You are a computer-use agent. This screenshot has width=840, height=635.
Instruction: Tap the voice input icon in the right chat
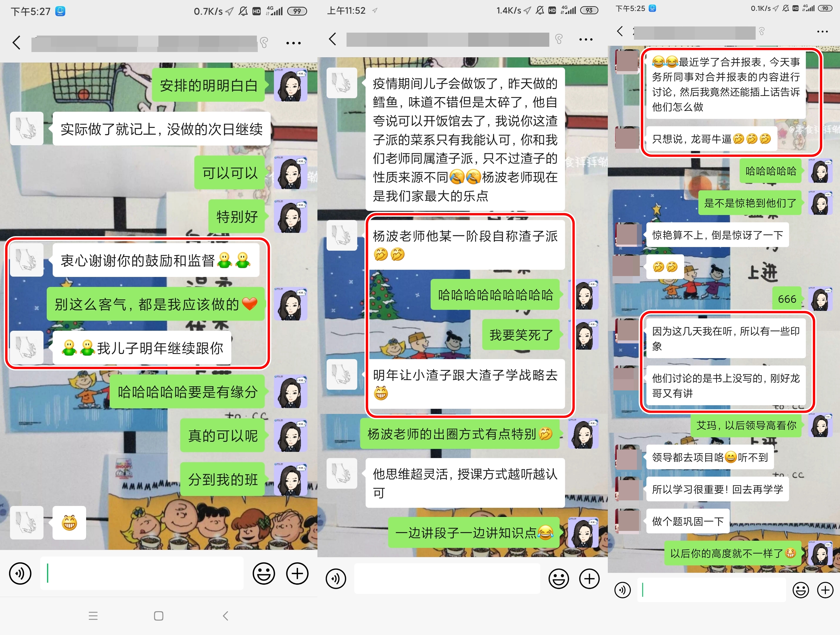click(623, 590)
